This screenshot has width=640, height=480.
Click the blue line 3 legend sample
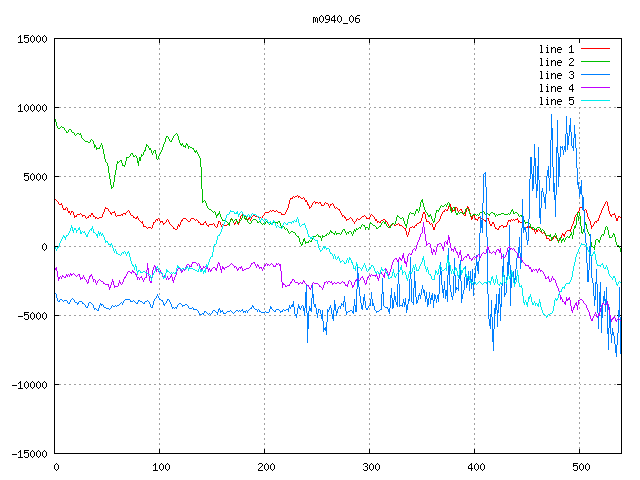[x=595, y=75]
